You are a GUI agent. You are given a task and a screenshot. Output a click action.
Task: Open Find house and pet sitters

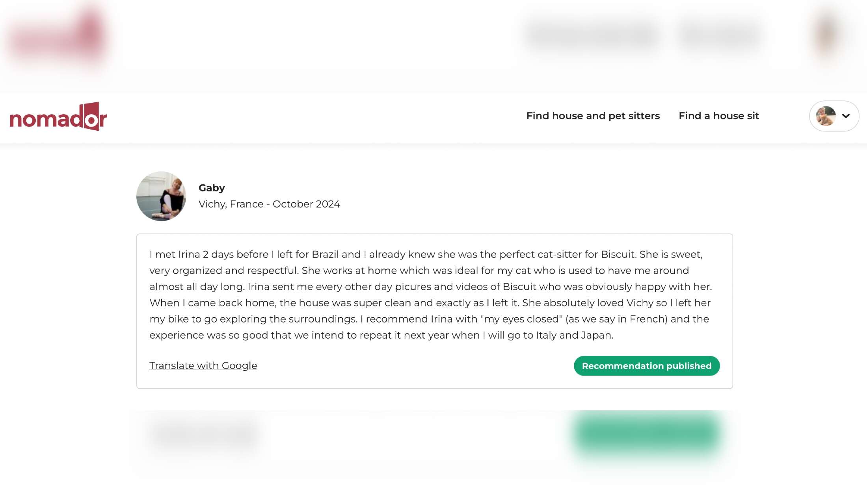[x=593, y=116]
